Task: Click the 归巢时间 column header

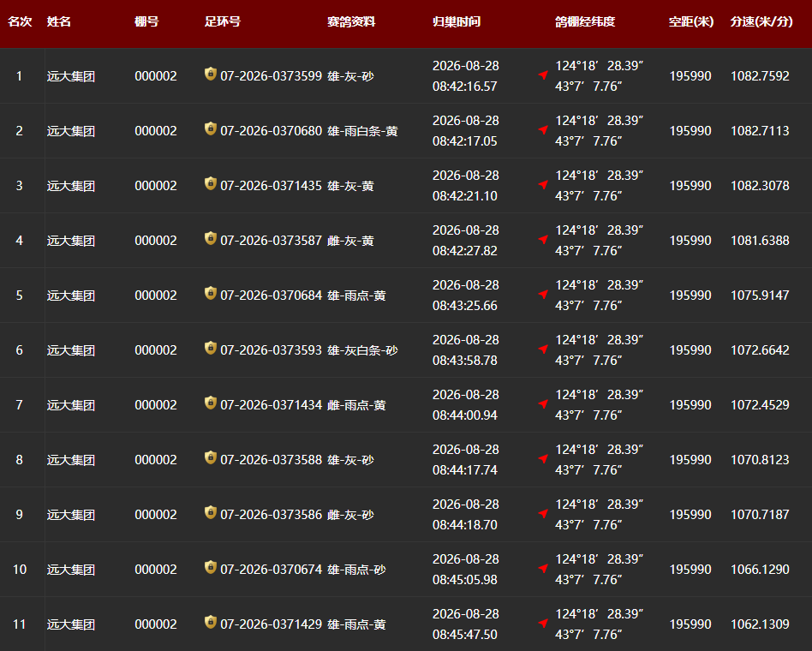Action: tap(457, 21)
